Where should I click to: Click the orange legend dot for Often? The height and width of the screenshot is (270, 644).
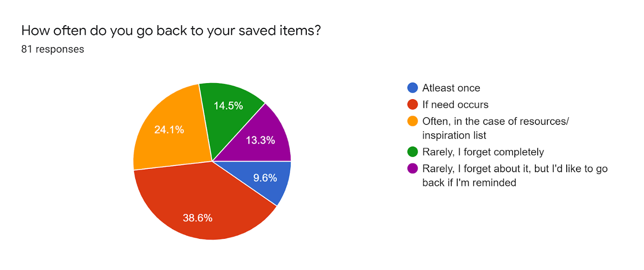[413, 121]
